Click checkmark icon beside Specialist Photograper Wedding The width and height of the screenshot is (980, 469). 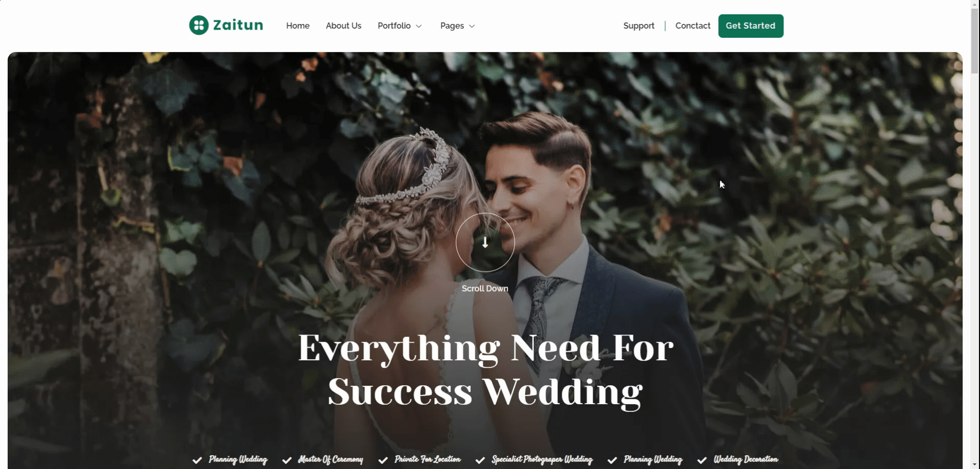coord(480,460)
